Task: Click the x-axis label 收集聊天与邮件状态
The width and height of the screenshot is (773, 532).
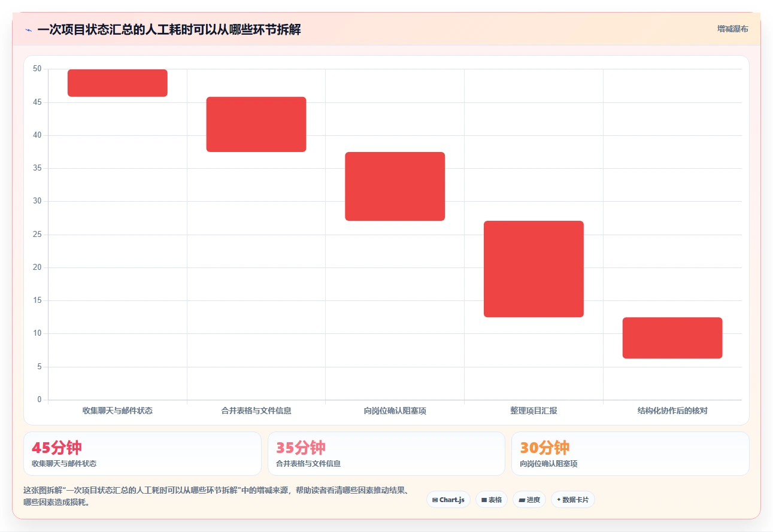Action: pyautogui.click(x=117, y=411)
